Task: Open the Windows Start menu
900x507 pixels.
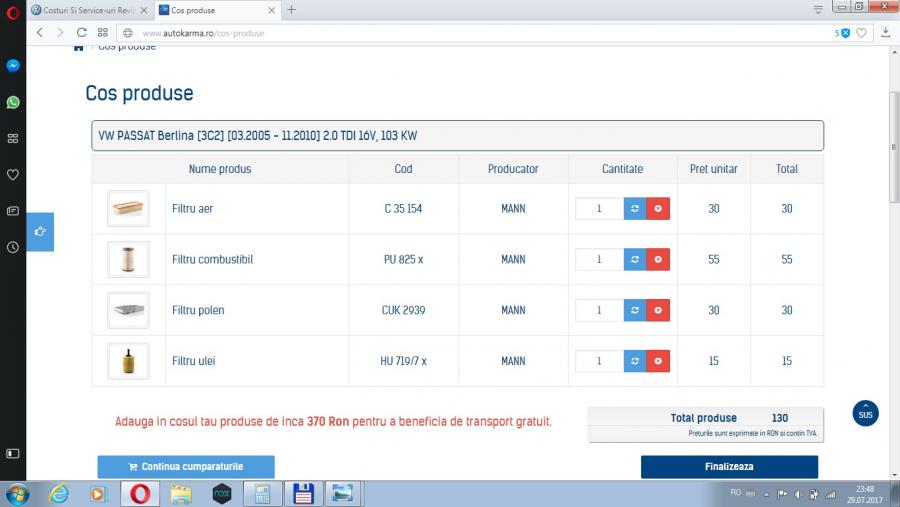Action: coord(17,494)
